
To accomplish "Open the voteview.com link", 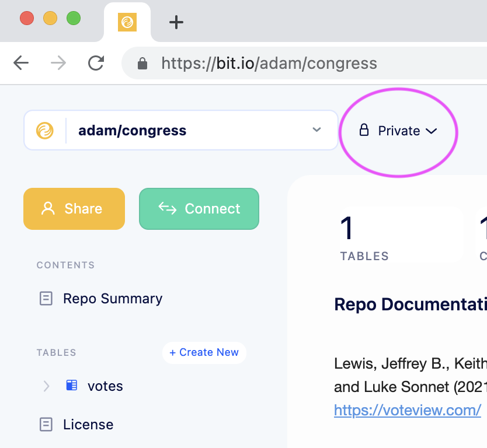I will click(x=408, y=410).
